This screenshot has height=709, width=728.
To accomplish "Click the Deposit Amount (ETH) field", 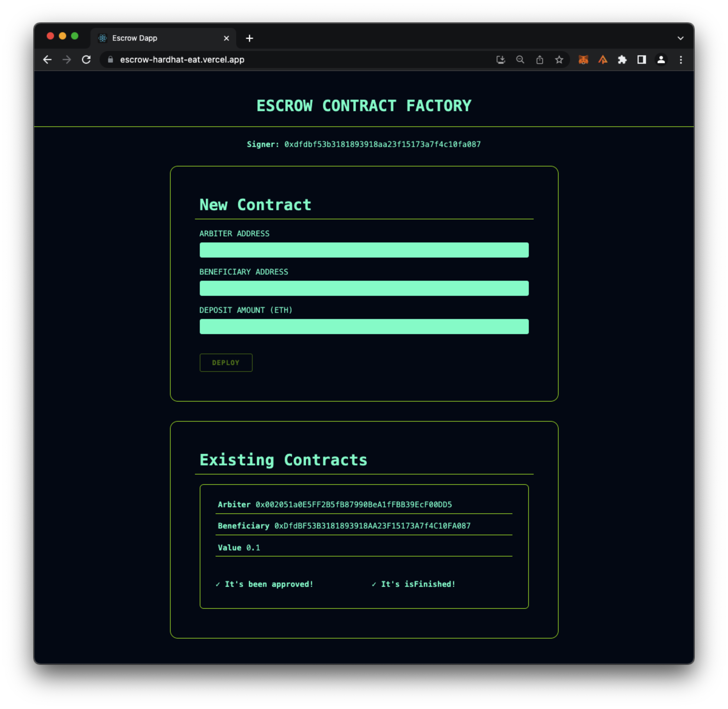I will coord(364,327).
